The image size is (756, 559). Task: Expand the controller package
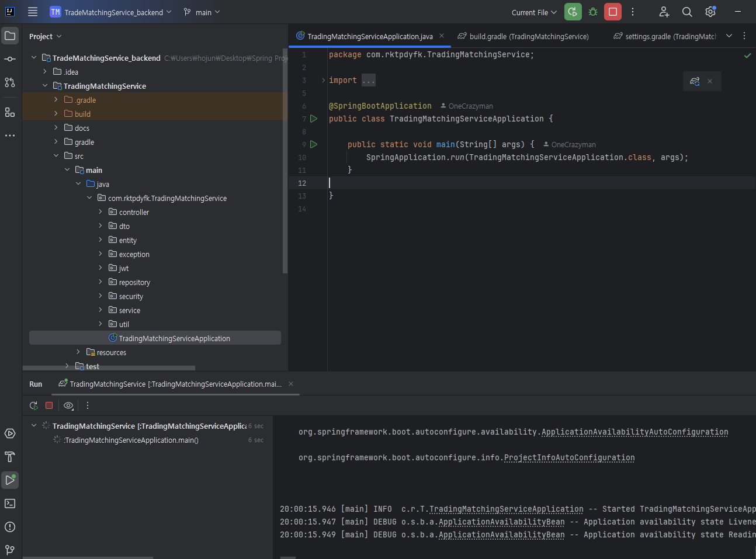coord(100,211)
